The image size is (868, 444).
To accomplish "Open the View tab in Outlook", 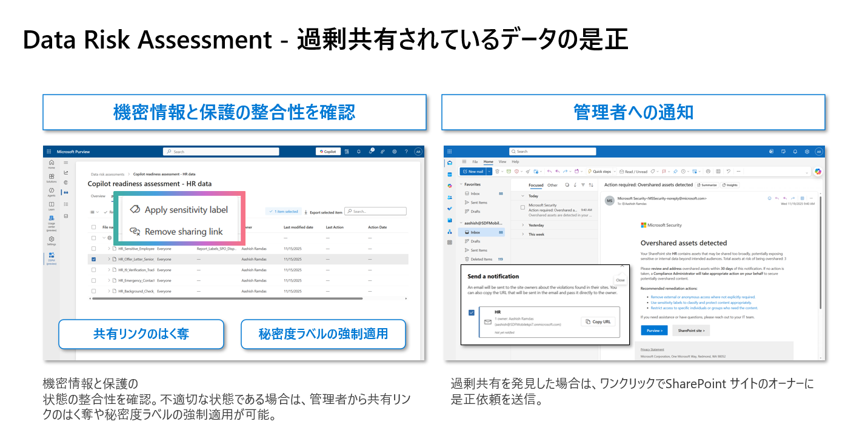I will [502, 162].
